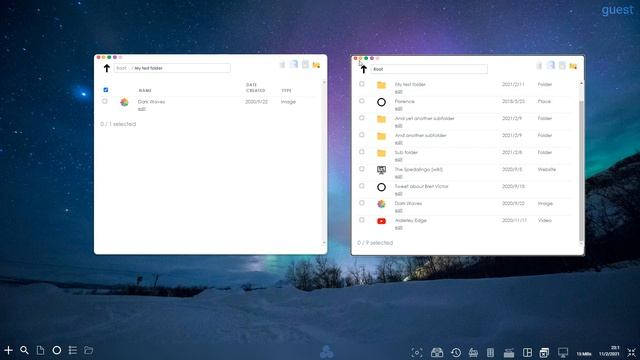Screen dimensions: 640x360
Task: Toggle the select-all checkbox in left window
Action: coord(106,90)
